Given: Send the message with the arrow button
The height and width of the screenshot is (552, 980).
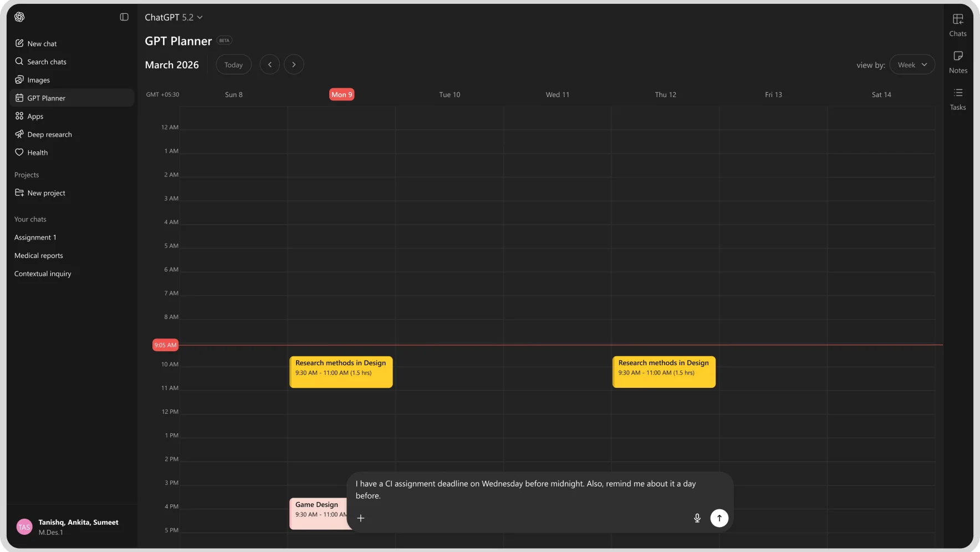Looking at the screenshot, I should tap(719, 518).
